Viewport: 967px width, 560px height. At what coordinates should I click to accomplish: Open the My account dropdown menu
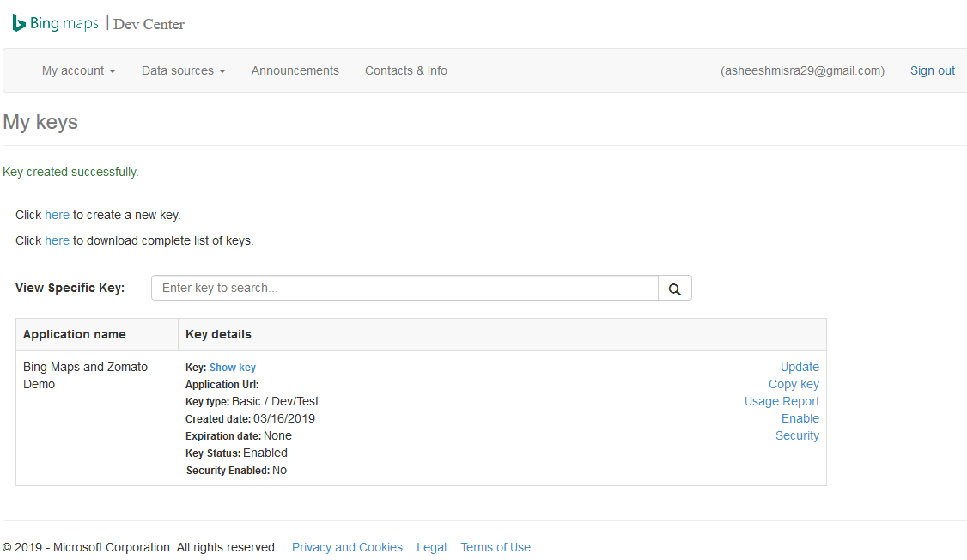pyautogui.click(x=79, y=71)
